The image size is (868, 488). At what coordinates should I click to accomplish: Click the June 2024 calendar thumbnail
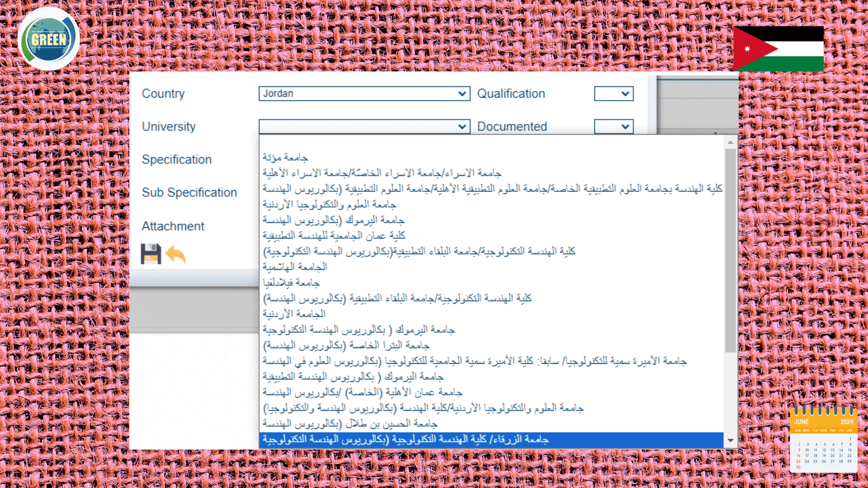[824, 439]
